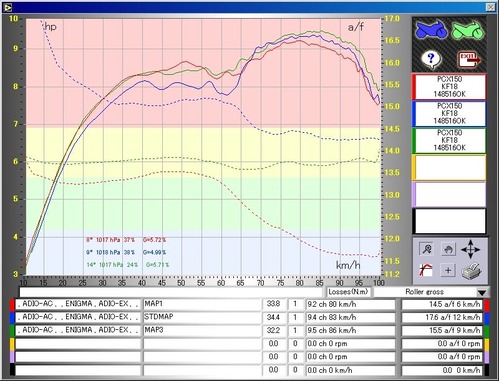Screen dimensions: 499x381
Task: Click the green motorcycle icon
Action: pos(467,30)
